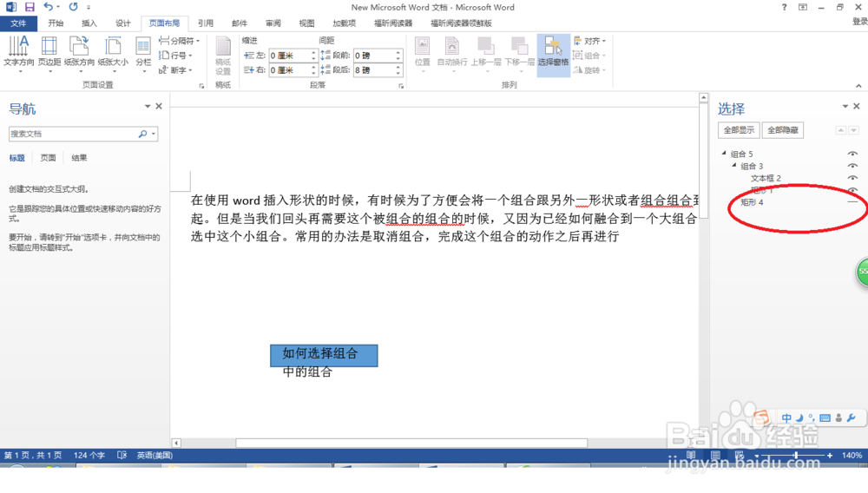
Task: Click the send backward (下移一层) icon
Action: [x=519, y=54]
